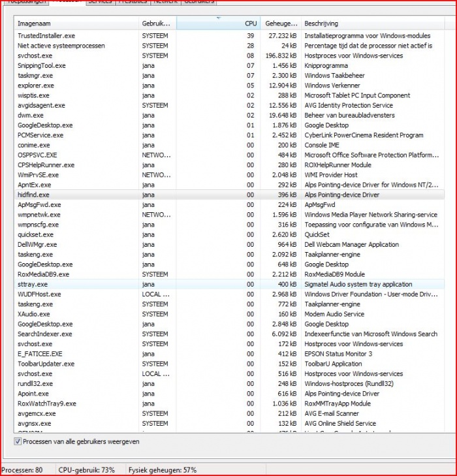Select the rundll32.exe process

[229, 384]
